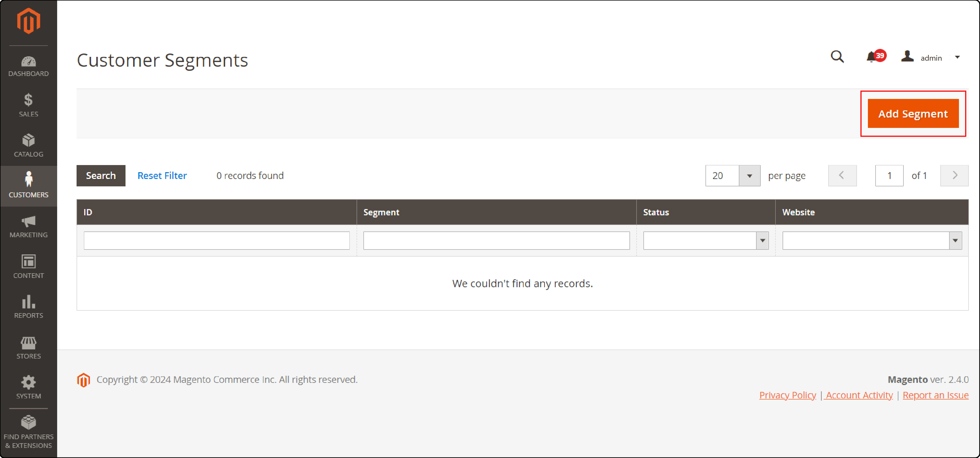
Task: Click the 'We couldn't find any records.' message
Action: click(522, 284)
